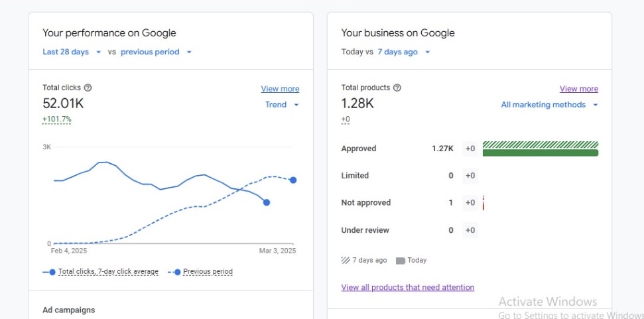Click the gray Today legend swatch
The width and height of the screenshot is (644, 319).
[x=401, y=261]
